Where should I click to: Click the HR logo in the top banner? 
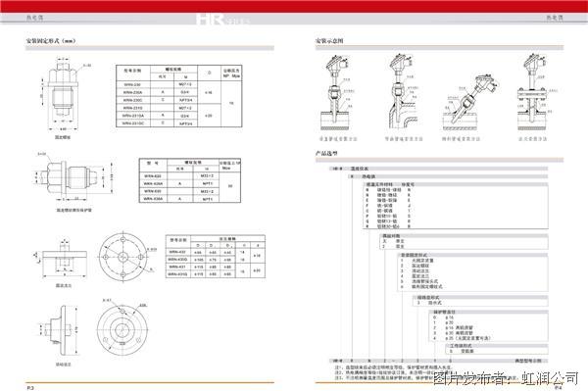pos(211,20)
